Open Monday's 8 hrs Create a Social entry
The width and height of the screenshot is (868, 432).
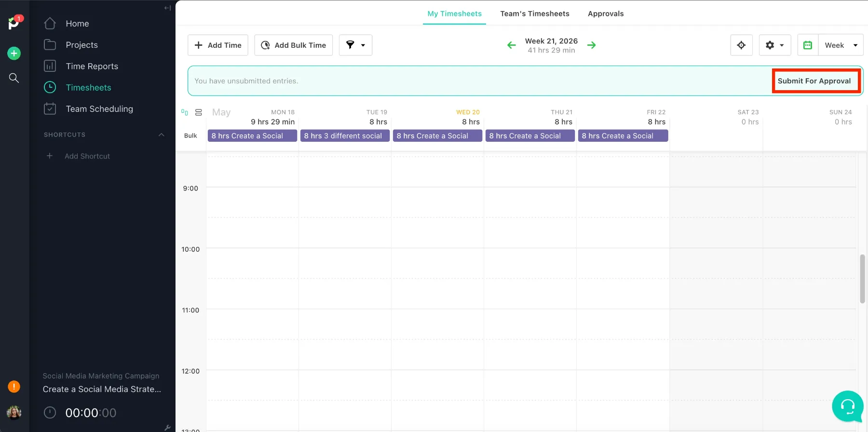point(252,136)
